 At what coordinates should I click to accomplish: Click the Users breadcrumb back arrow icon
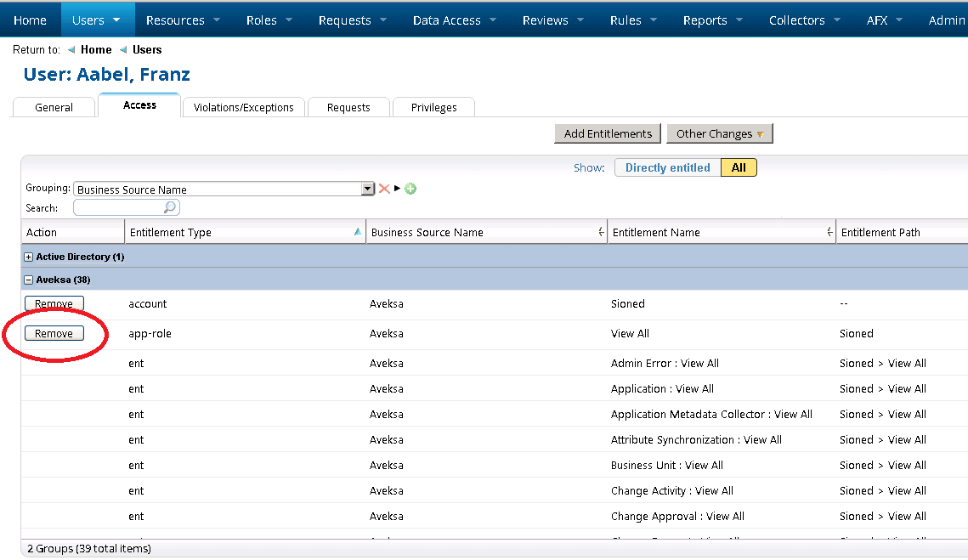(123, 50)
